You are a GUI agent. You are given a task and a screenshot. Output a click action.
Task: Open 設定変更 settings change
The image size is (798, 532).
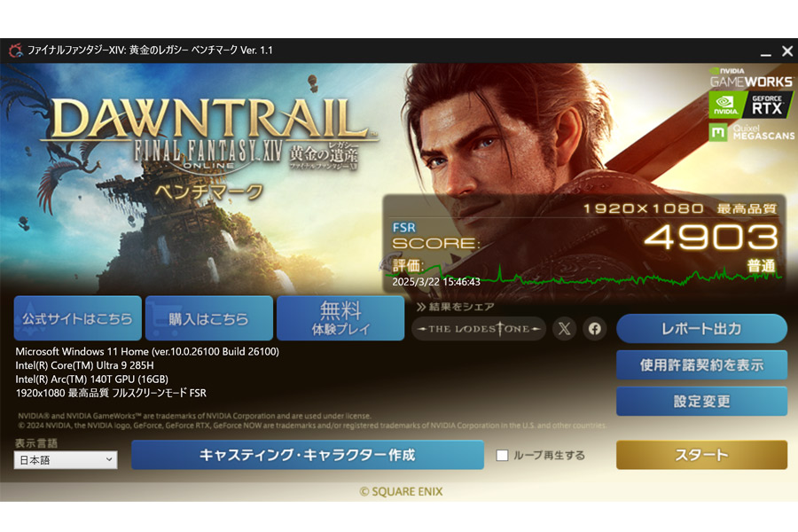click(x=701, y=401)
